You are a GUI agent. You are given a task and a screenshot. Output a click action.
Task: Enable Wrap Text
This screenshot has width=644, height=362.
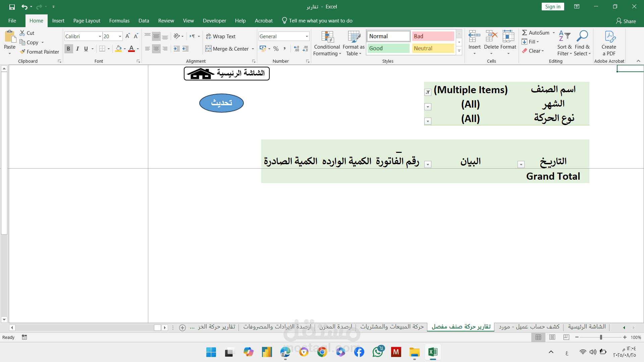pos(221,36)
